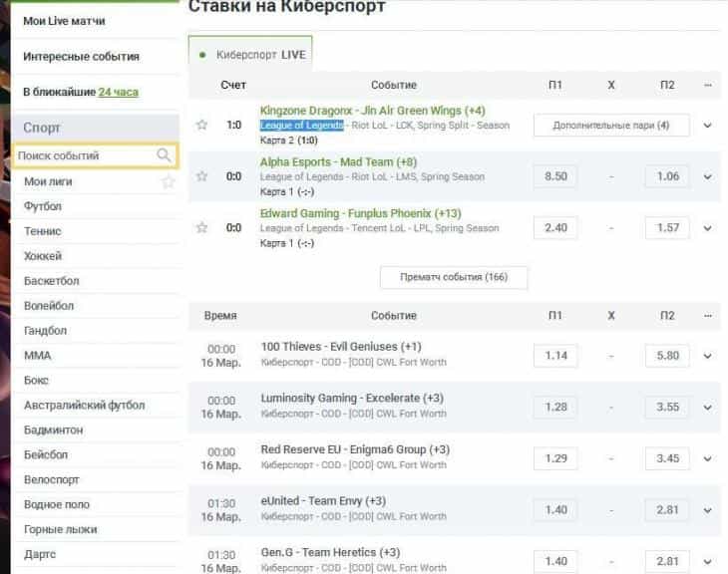Image resolution: width=728 pixels, height=574 pixels.
Task: Click the Прематч события (166) button
Action: tap(454, 276)
